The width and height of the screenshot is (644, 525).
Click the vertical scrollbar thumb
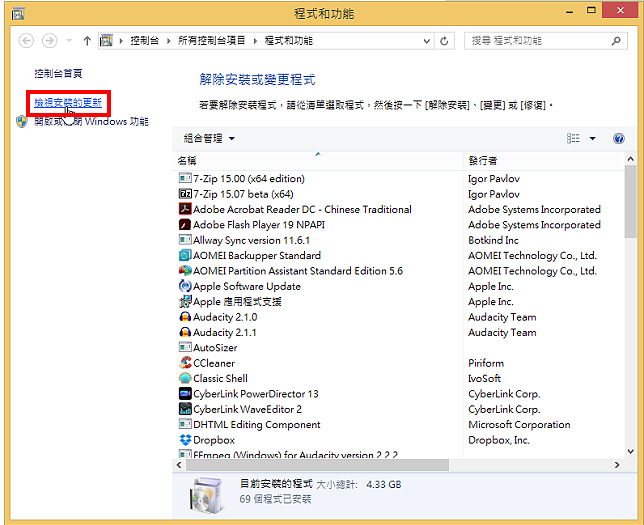(x=630, y=201)
